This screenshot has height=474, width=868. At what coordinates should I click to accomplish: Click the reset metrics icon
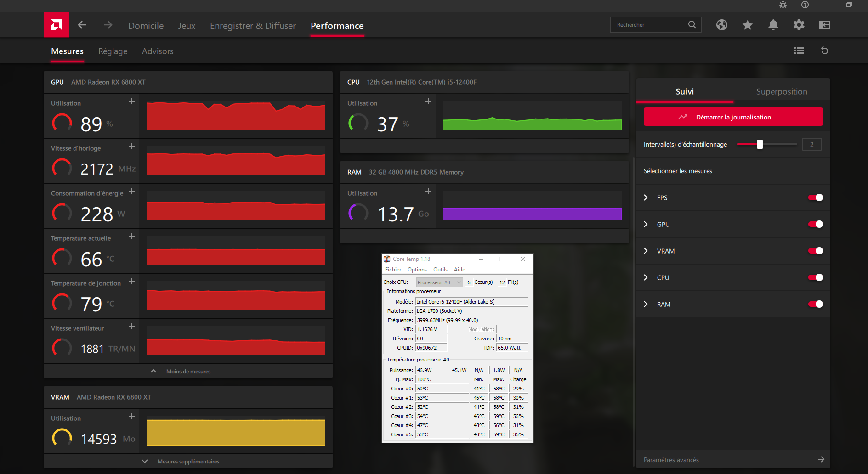825,51
